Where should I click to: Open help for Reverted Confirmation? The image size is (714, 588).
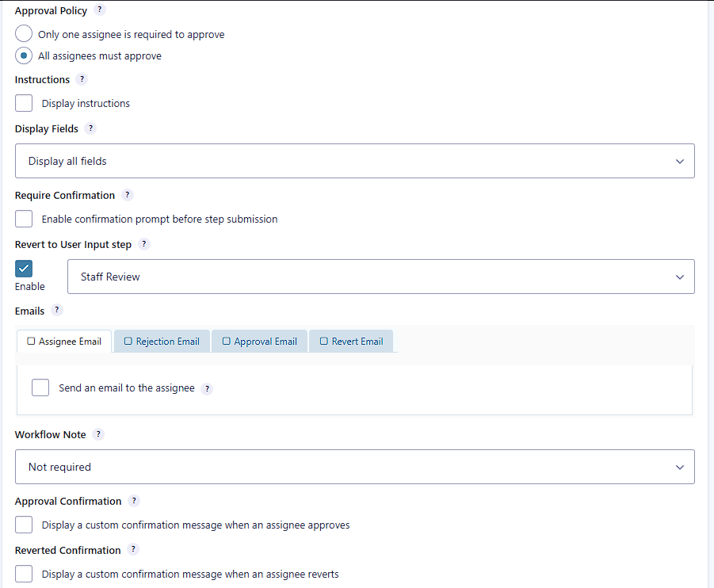[133, 550]
